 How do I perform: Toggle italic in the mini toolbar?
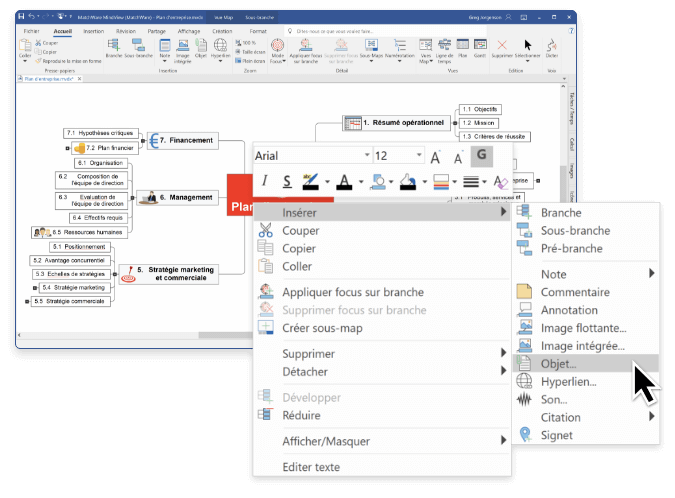(265, 181)
